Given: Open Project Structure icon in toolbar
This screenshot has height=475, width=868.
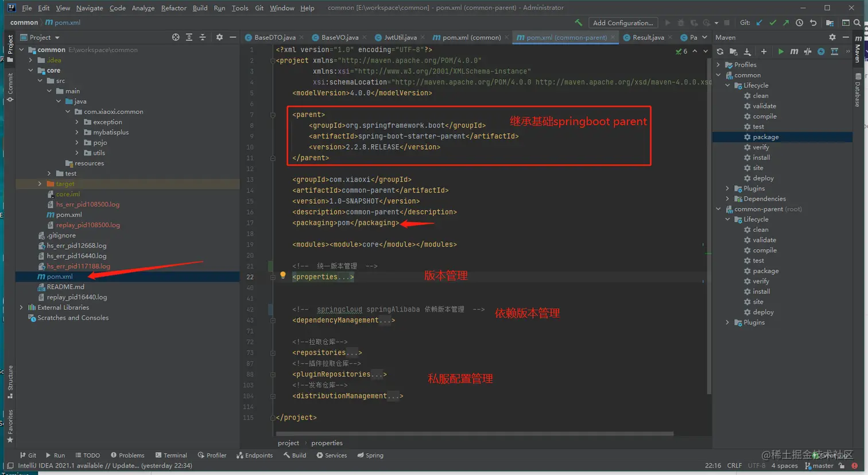Looking at the screenshot, I should (830, 23).
